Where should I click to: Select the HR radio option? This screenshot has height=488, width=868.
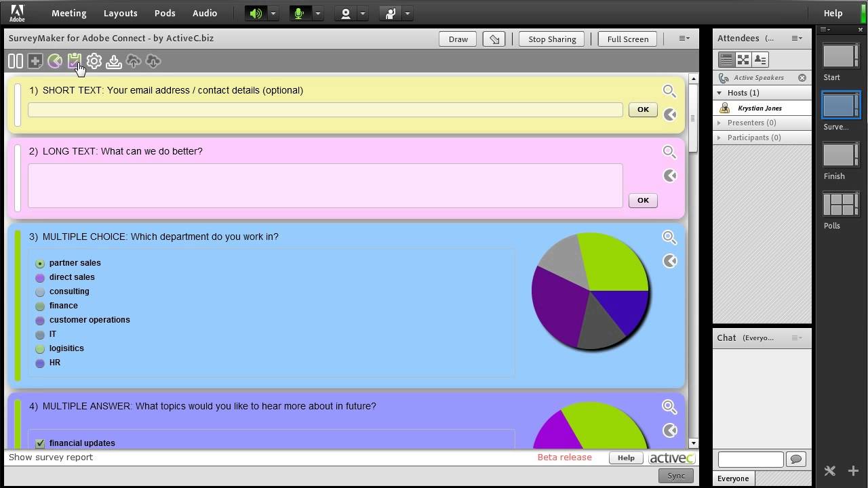(x=40, y=363)
